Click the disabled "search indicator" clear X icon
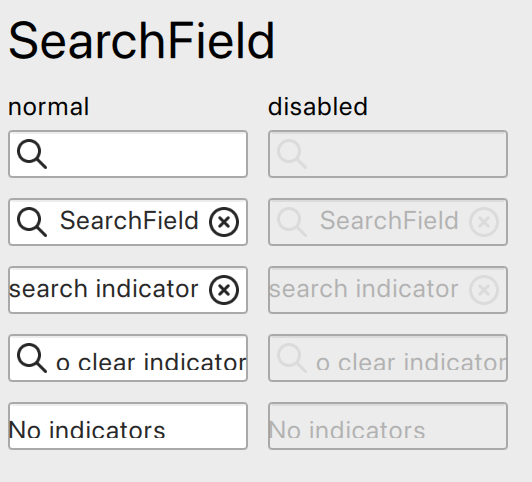 [x=484, y=290]
